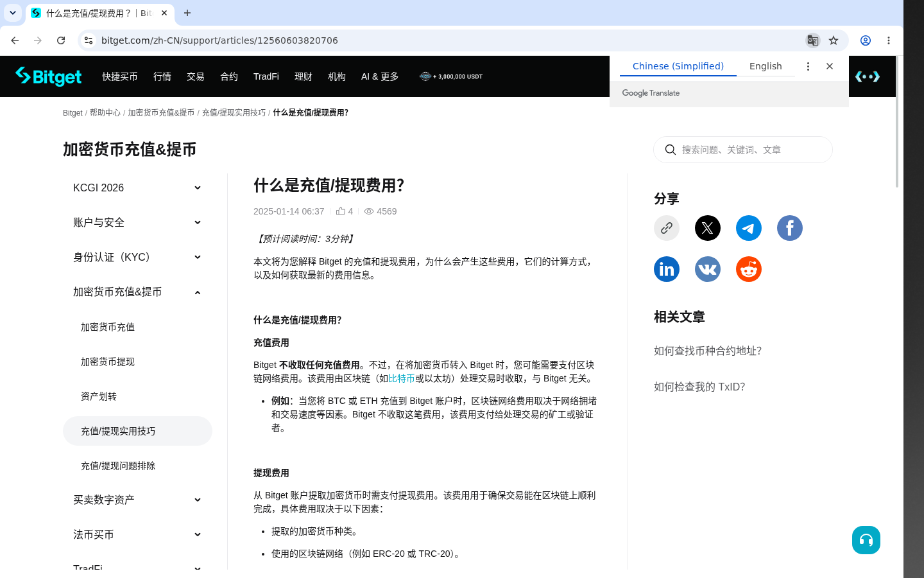Image resolution: width=924 pixels, height=578 pixels.
Task: Select Chinese (Simplified) translate tab
Action: point(678,66)
